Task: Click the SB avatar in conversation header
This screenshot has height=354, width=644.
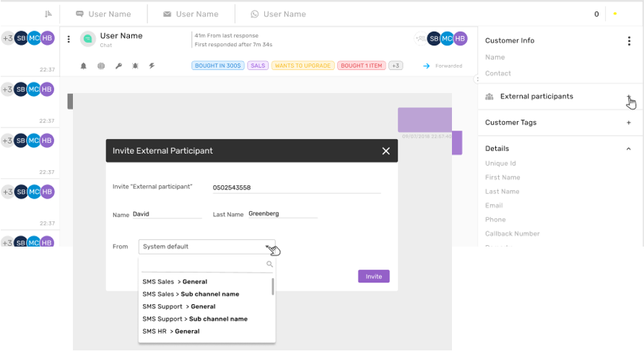Action: click(434, 38)
